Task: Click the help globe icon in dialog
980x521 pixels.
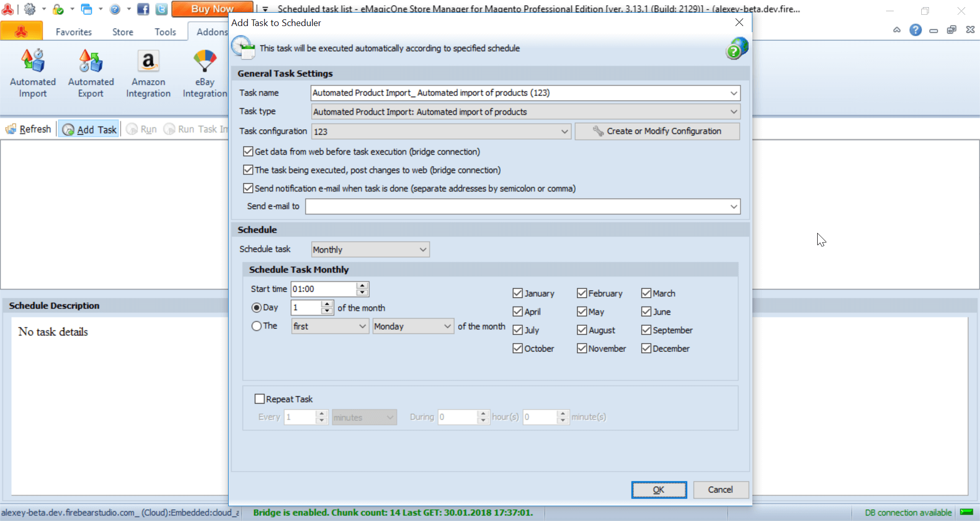Action: pyautogui.click(x=737, y=48)
